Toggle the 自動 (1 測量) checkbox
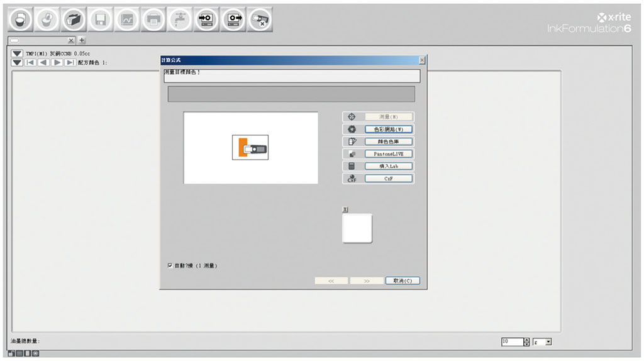The height and width of the screenshot is (361, 644). pos(170,265)
